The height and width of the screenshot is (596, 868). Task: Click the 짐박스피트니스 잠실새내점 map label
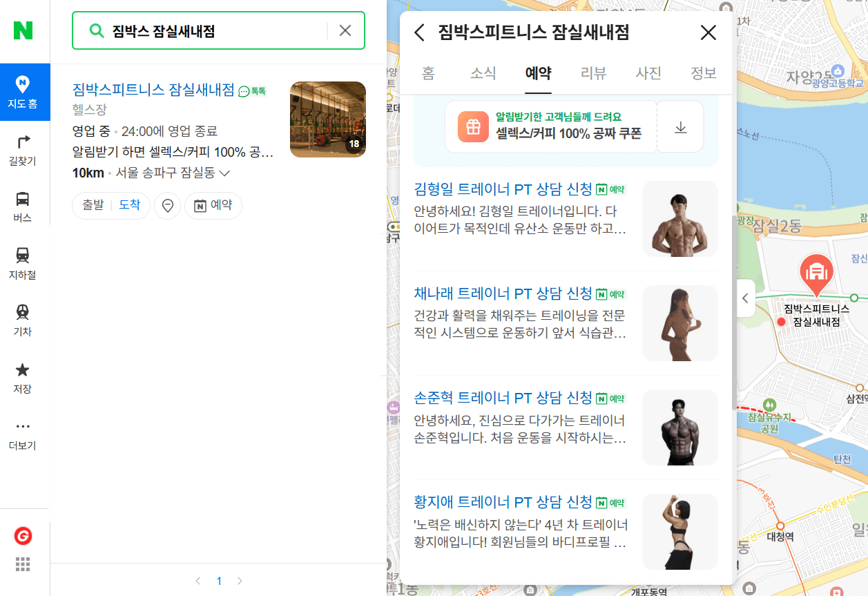816,315
